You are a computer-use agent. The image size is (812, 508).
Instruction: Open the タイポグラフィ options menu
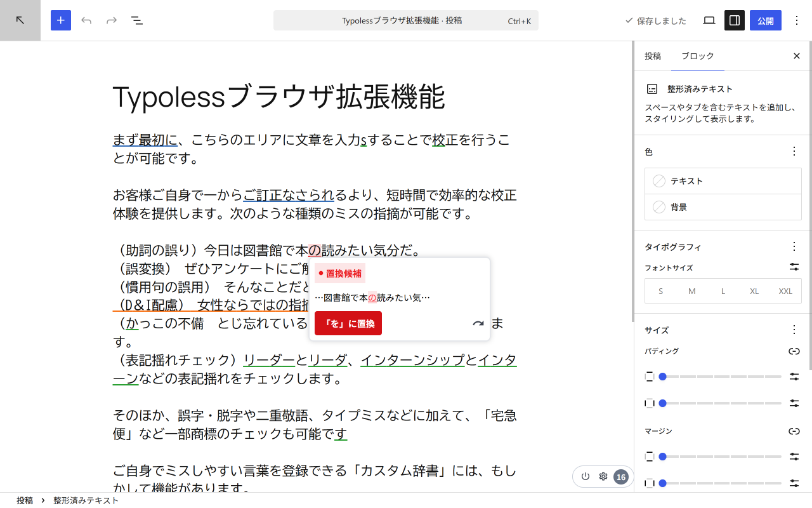point(794,246)
